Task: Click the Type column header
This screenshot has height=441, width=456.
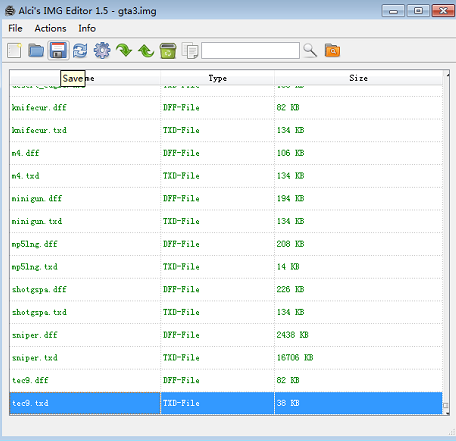Action: [217, 78]
